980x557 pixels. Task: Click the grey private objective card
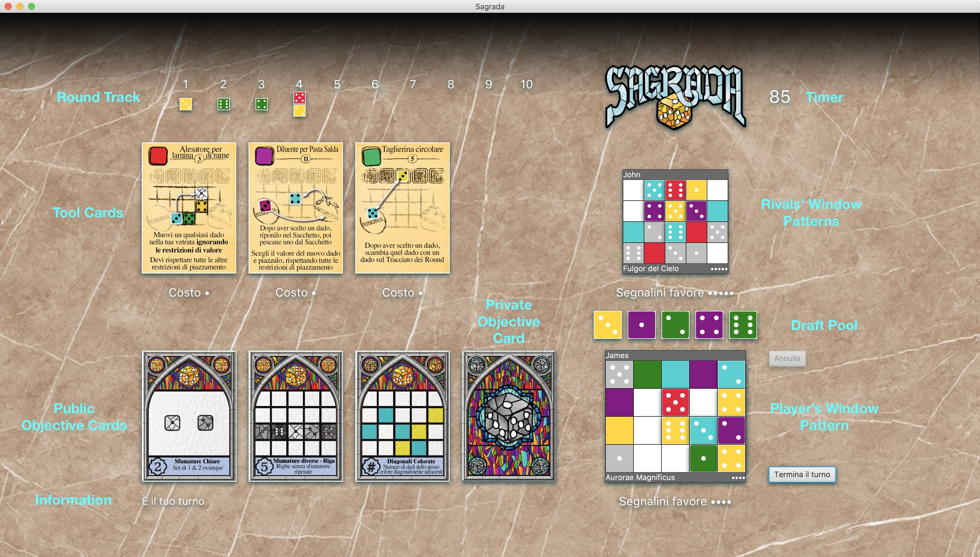[x=508, y=416]
